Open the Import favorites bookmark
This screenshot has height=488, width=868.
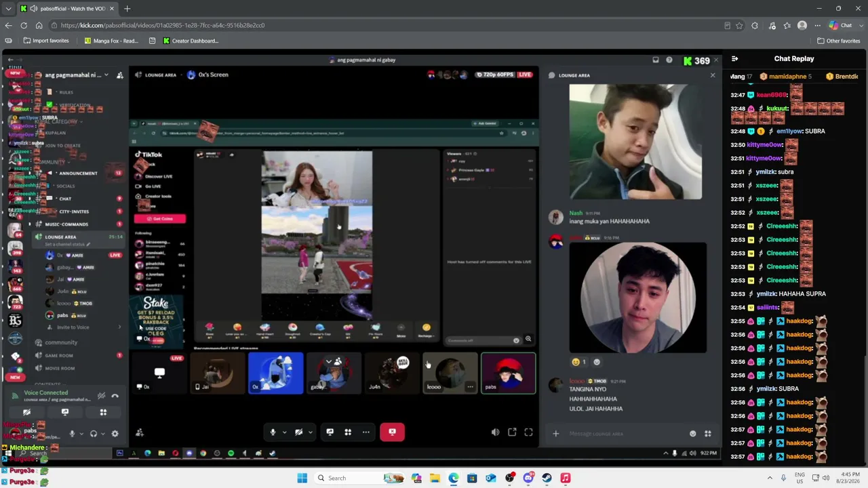coord(46,41)
